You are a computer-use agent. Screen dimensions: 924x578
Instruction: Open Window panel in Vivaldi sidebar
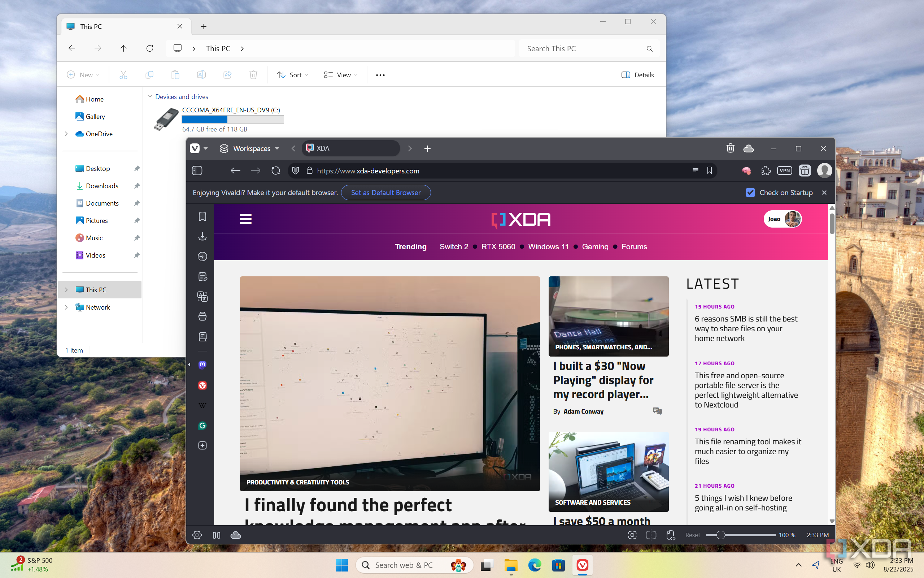click(202, 316)
